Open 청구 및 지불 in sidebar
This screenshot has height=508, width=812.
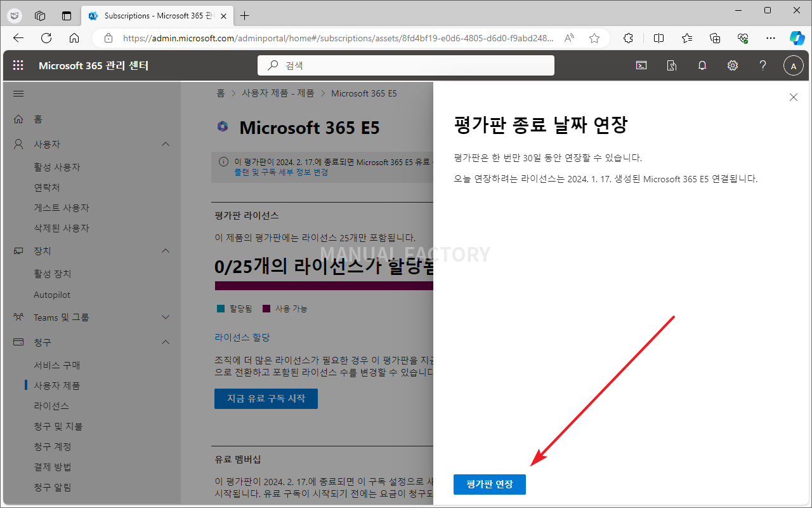coord(58,426)
